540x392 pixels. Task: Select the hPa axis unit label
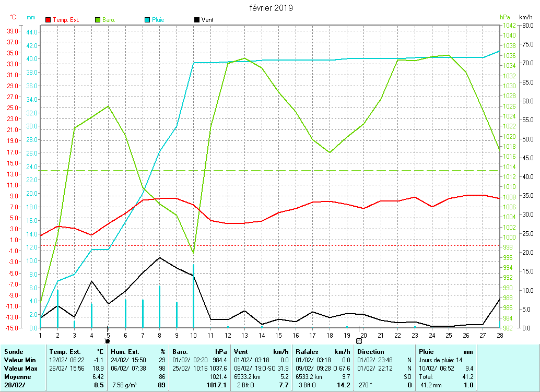(505, 17)
